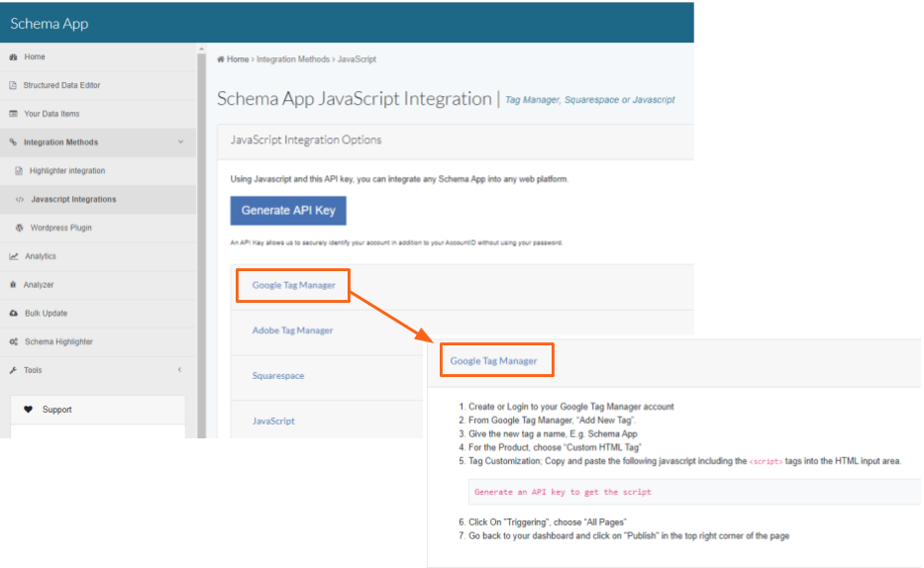Click the JavaScript Integration Options header
Image resolution: width=924 pixels, height=568 pixels.
tap(306, 141)
